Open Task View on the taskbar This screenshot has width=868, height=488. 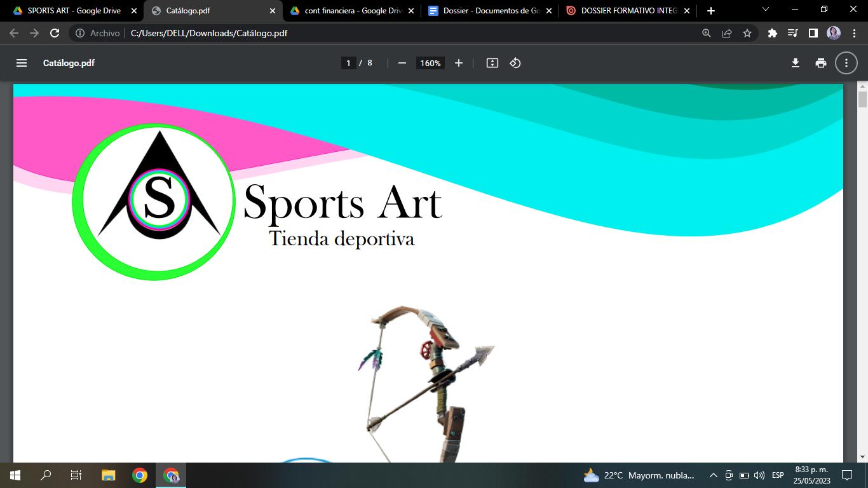tap(76, 475)
